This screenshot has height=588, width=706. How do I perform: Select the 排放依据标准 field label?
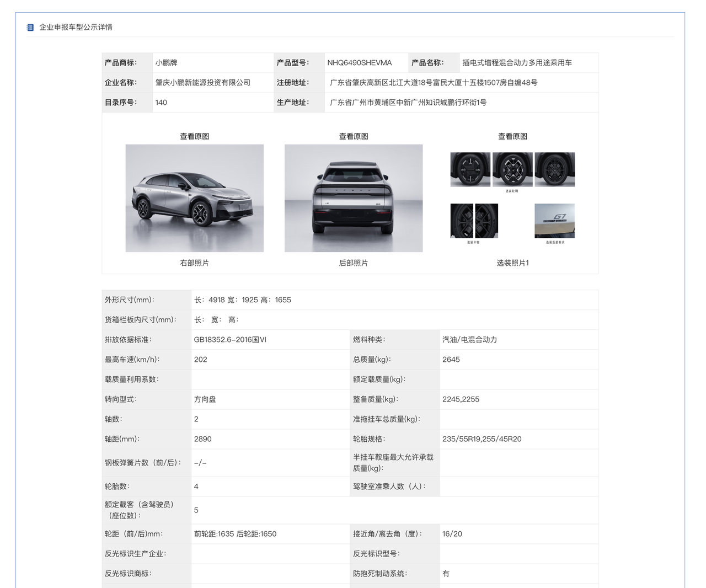click(x=128, y=340)
